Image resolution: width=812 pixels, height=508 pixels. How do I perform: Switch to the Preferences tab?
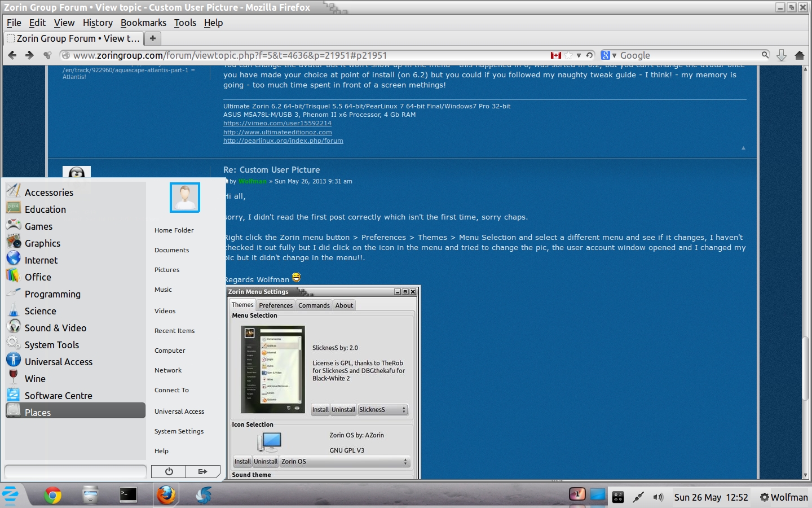[x=276, y=305]
